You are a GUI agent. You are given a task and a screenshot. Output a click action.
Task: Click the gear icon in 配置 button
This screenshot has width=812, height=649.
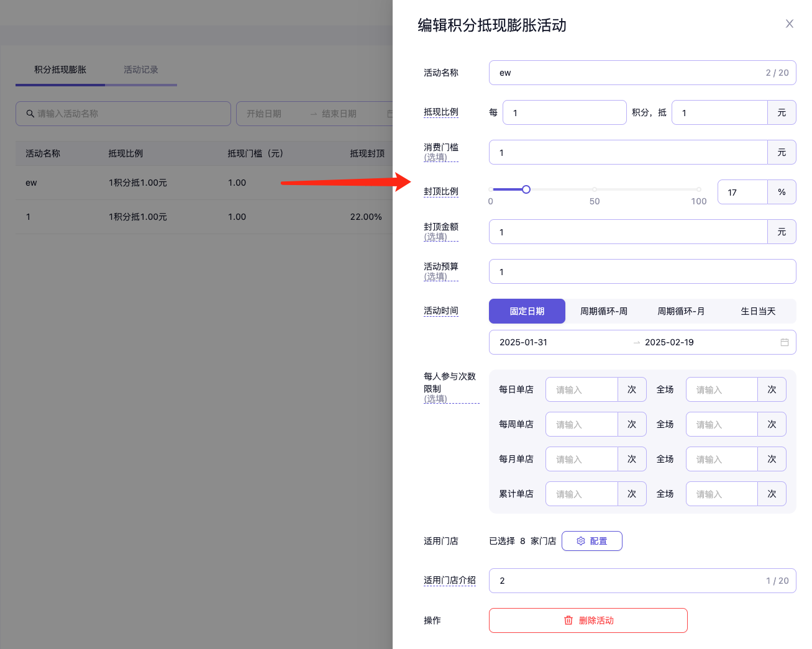point(581,541)
